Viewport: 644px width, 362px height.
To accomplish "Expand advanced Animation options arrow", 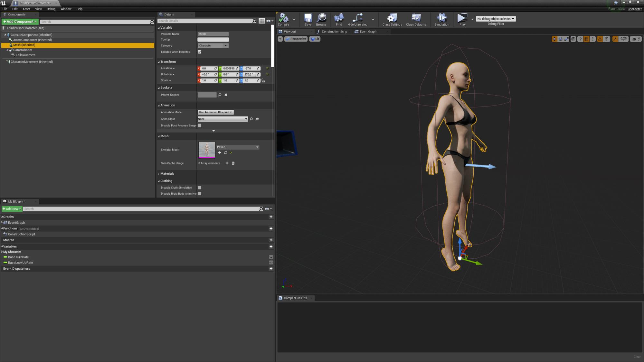I will click(213, 131).
